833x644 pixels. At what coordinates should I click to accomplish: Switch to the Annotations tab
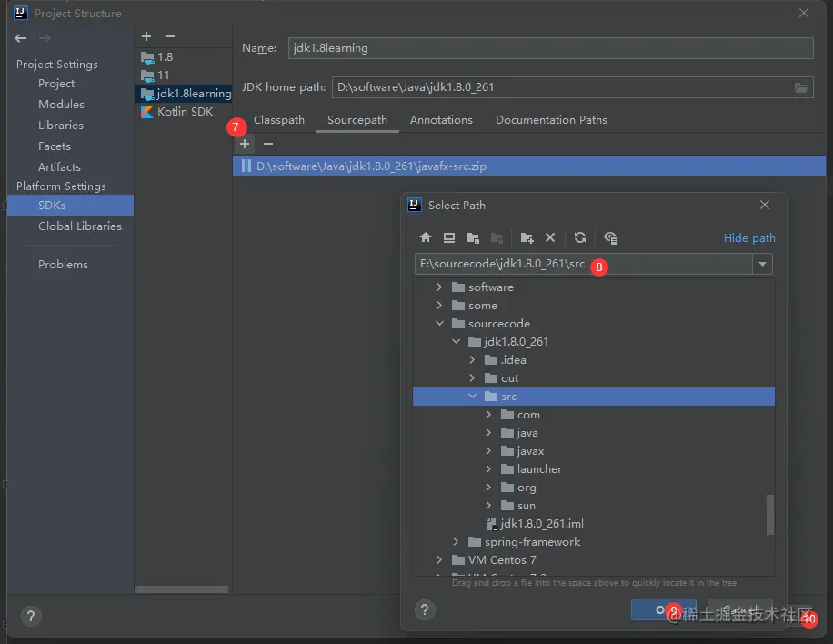point(441,120)
